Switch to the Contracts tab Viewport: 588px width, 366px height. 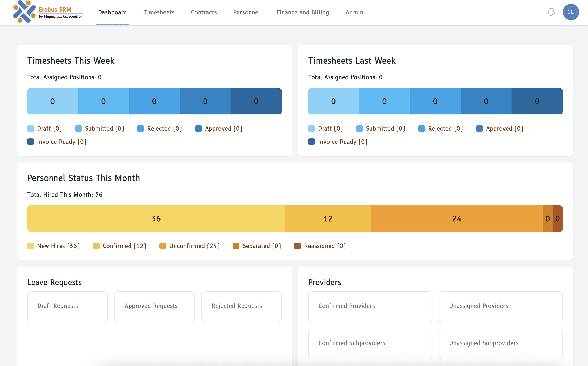(x=204, y=12)
